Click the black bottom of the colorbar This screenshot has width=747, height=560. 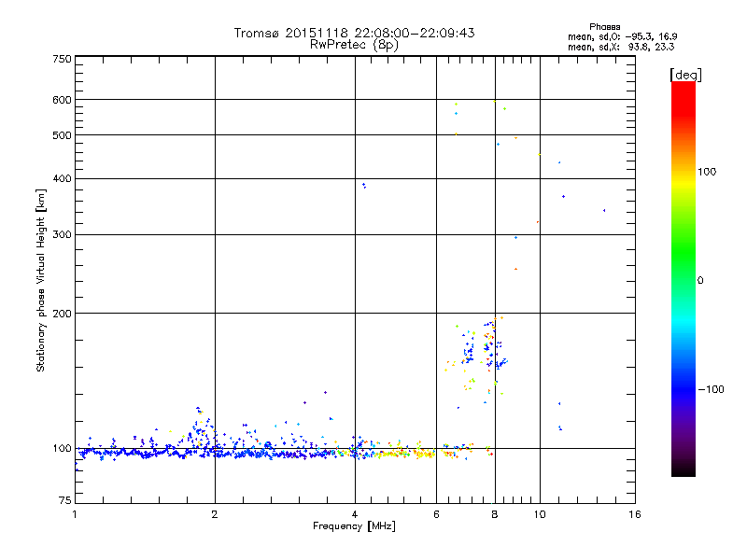pos(683,471)
